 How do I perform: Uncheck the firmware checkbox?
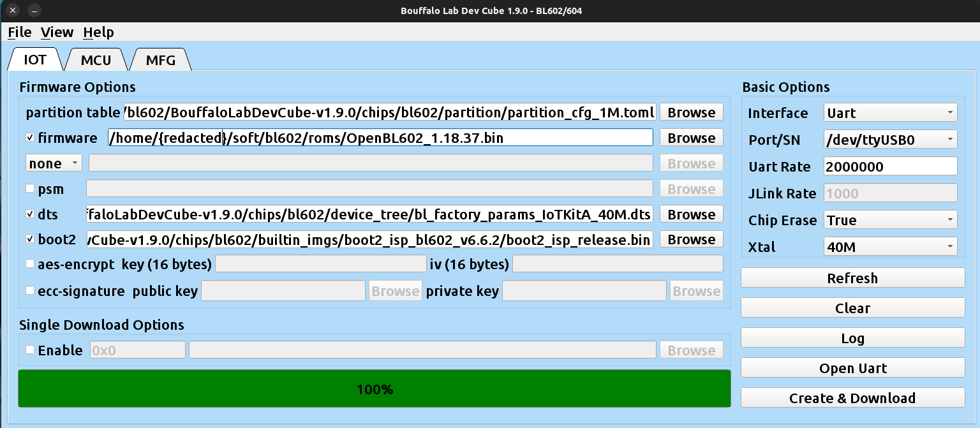click(30, 138)
